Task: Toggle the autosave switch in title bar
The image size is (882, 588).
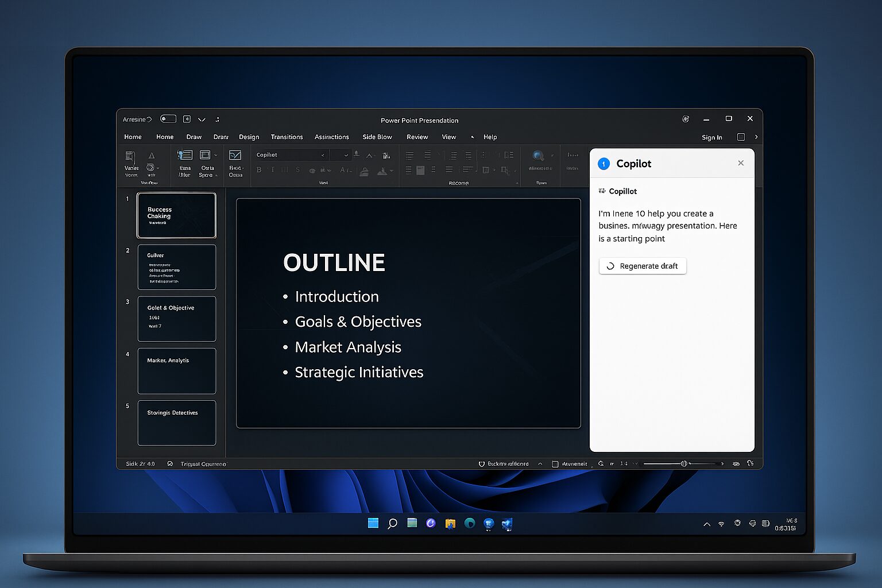Action: click(168, 119)
